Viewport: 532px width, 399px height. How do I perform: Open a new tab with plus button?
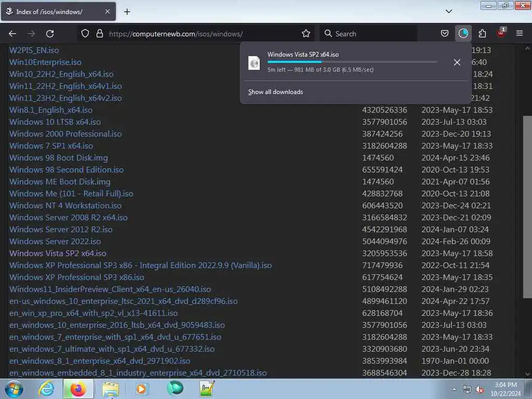(127, 12)
